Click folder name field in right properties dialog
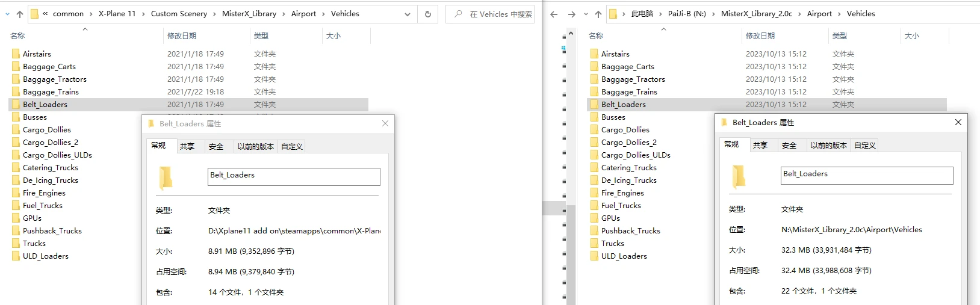 [x=867, y=175]
